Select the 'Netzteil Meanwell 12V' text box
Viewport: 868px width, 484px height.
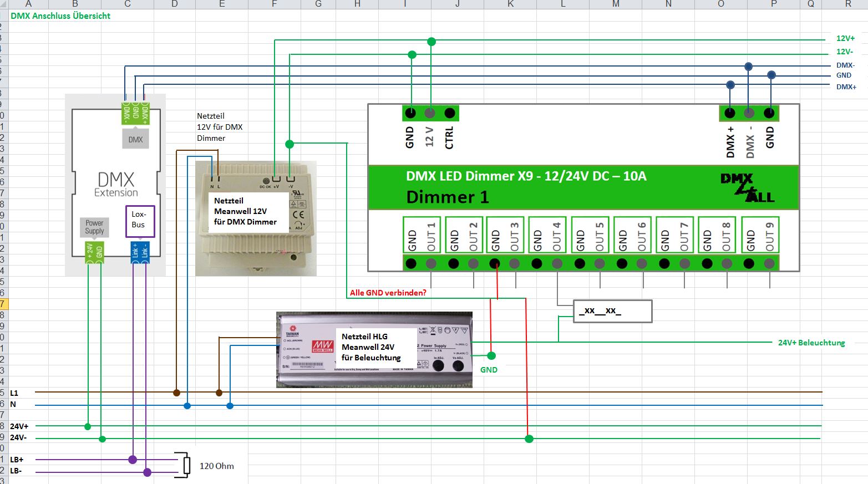[248, 211]
